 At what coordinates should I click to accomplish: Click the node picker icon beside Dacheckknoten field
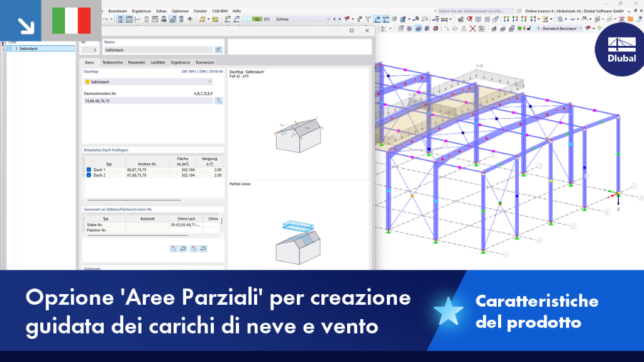point(218,101)
